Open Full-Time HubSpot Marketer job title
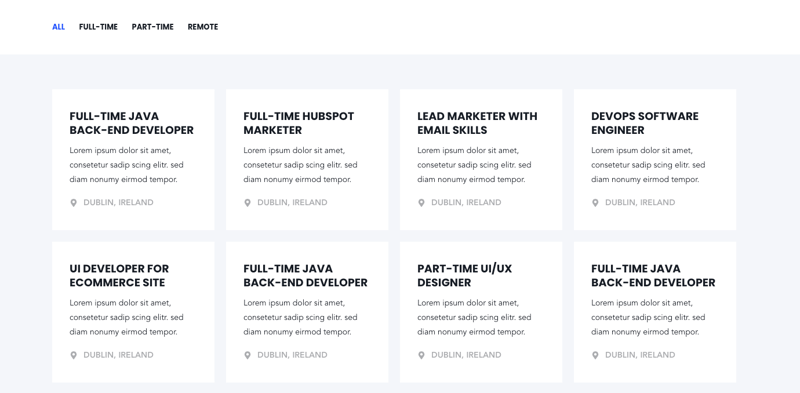This screenshot has width=800, height=393. point(298,123)
